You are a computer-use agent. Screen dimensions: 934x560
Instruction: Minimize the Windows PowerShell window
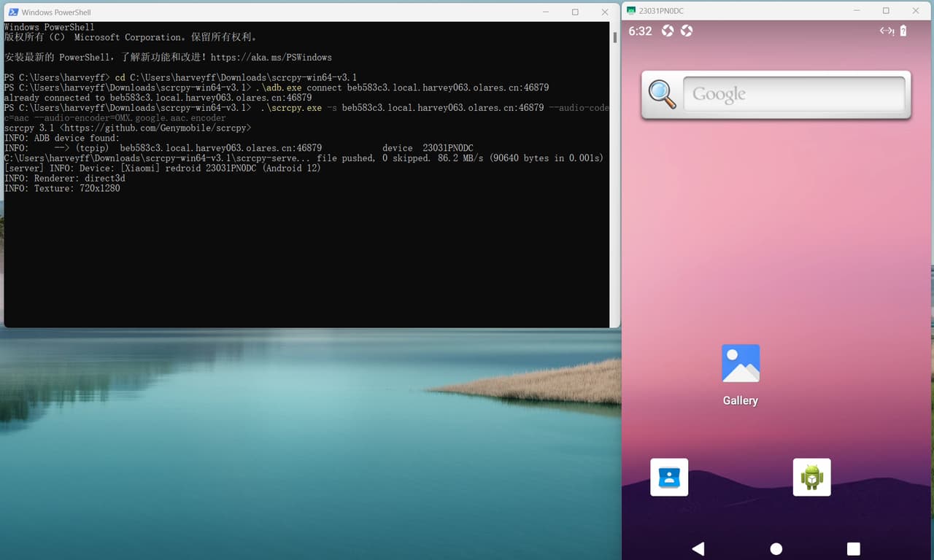(x=546, y=12)
